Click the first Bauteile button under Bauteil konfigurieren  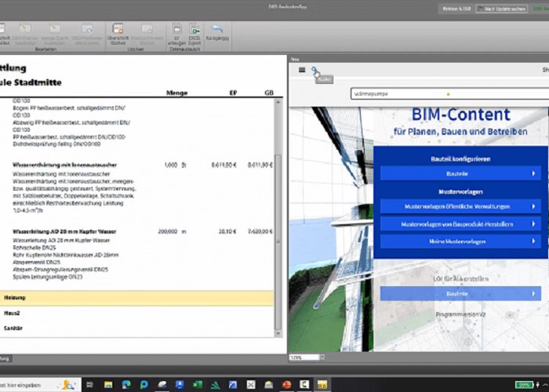point(460,173)
